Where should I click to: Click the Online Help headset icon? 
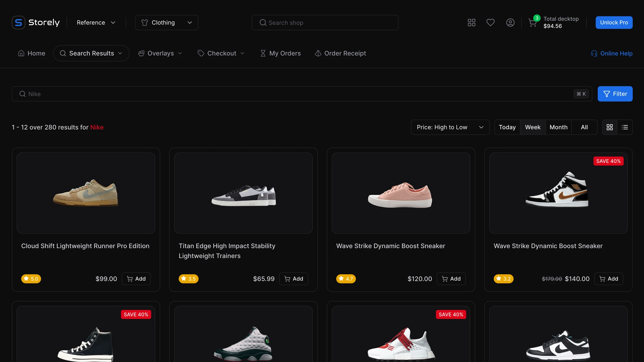point(594,54)
